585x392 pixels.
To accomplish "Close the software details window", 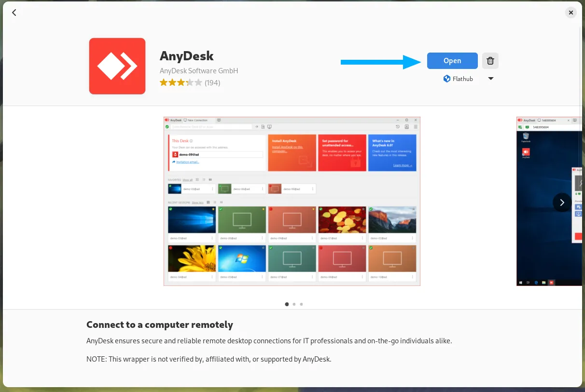I will [x=571, y=13].
